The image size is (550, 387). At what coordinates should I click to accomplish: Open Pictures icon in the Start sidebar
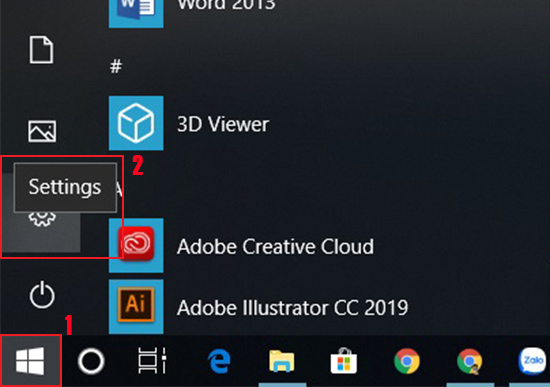pos(42,131)
